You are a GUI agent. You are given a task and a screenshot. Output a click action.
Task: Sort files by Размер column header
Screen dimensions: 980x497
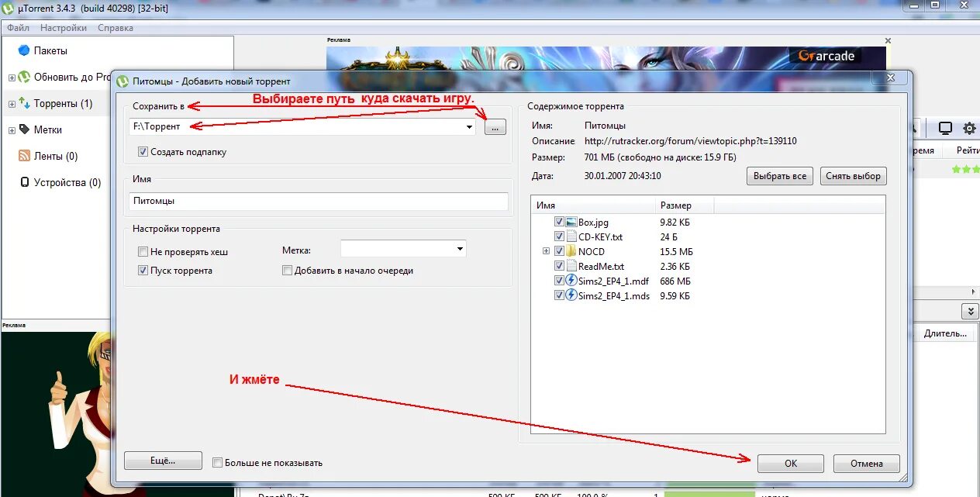point(685,205)
